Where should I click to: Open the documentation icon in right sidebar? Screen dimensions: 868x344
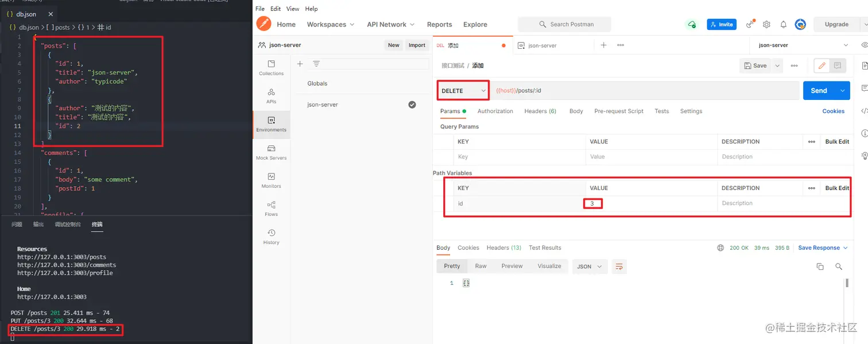[x=865, y=66]
